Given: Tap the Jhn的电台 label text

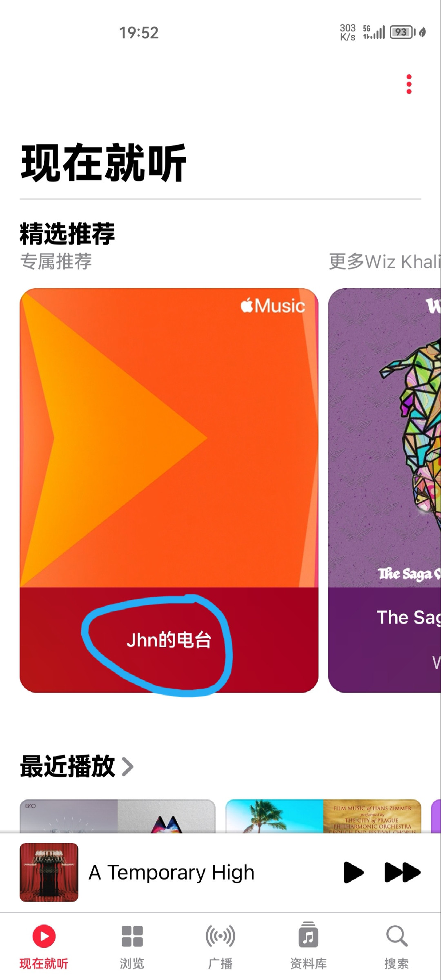Looking at the screenshot, I should 169,639.
